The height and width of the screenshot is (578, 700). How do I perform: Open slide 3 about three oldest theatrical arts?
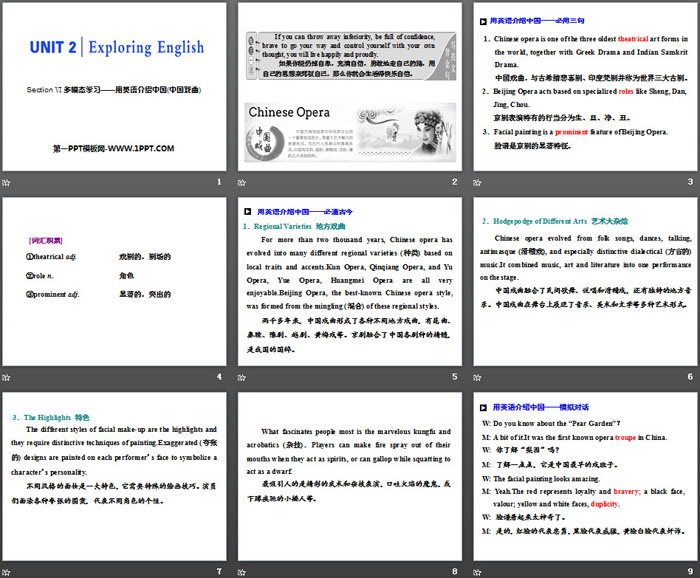tap(585, 87)
